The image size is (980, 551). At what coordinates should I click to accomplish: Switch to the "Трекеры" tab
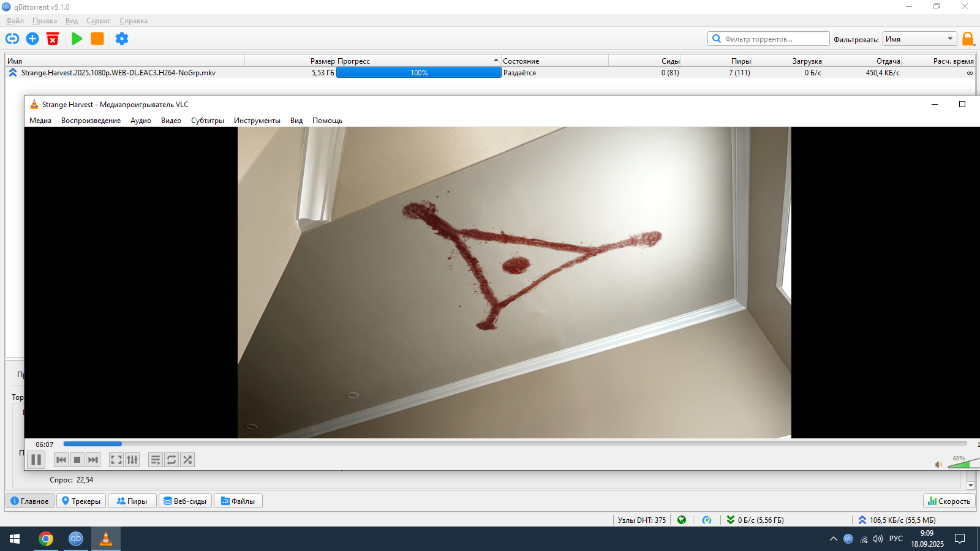81,501
